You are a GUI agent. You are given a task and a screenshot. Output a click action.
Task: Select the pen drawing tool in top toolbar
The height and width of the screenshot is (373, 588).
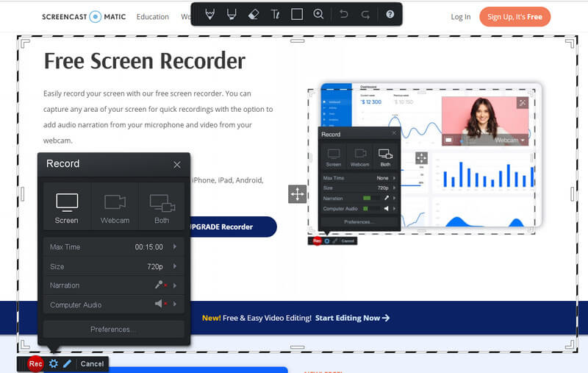210,14
